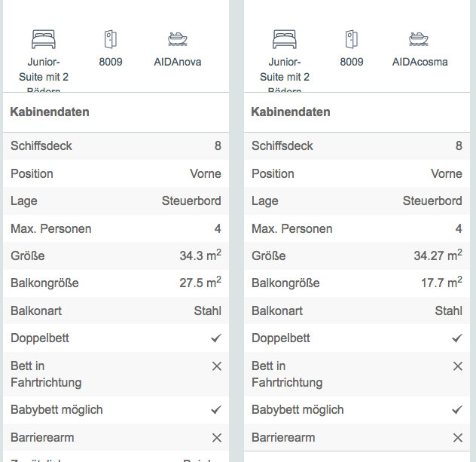Click the Kabinendaten header in the AIDAnova panel
Image resolution: width=476 pixels, height=462 pixels.
tap(50, 112)
